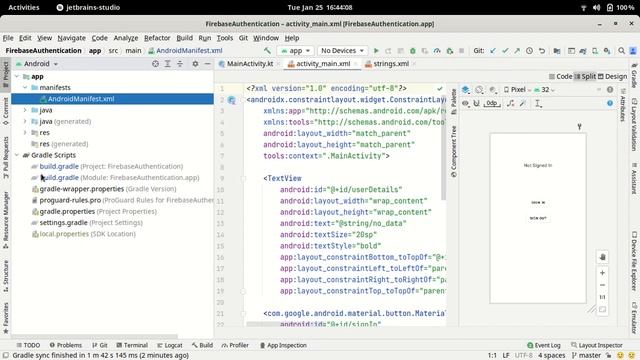Image resolution: width=640 pixels, height=360 pixels.
Task: Open Git Show History clock icon
Action: [529, 51]
